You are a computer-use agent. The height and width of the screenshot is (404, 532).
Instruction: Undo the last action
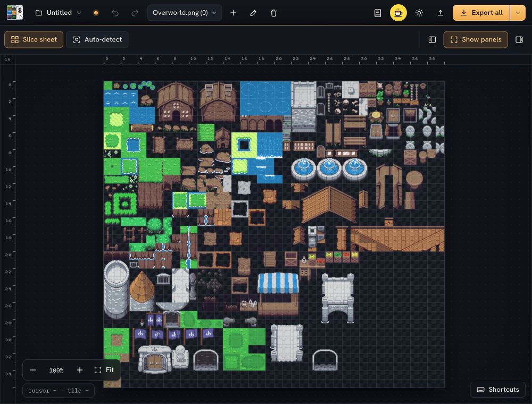[x=115, y=13]
